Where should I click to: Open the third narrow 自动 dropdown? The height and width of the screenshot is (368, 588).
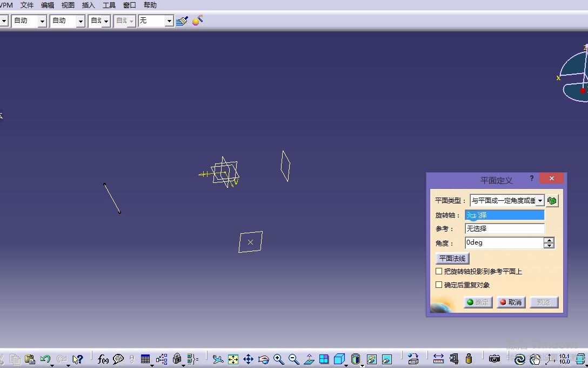[x=106, y=21]
